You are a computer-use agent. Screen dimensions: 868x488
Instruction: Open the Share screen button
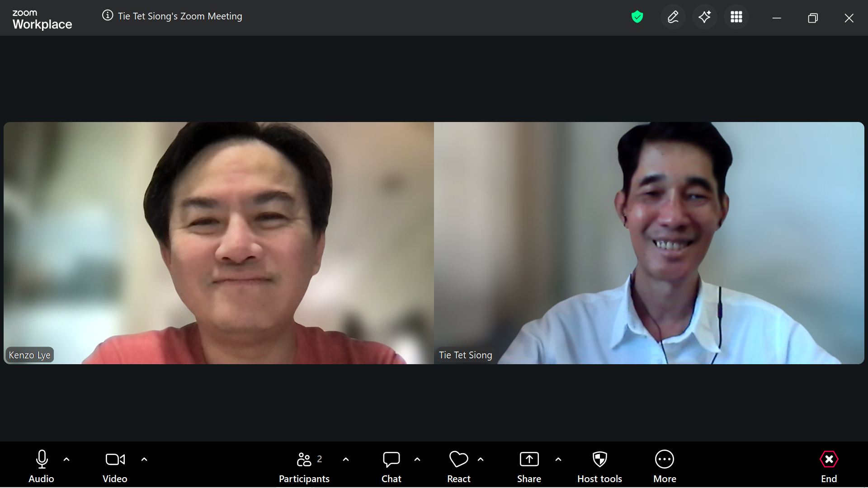tap(529, 466)
